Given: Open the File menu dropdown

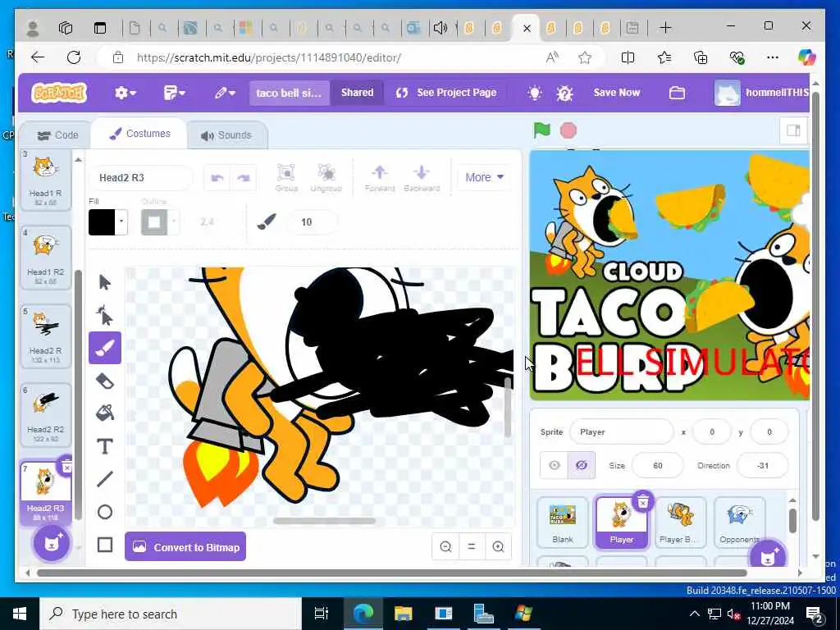Looking at the screenshot, I should pyautogui.click(x=174, y=93).
